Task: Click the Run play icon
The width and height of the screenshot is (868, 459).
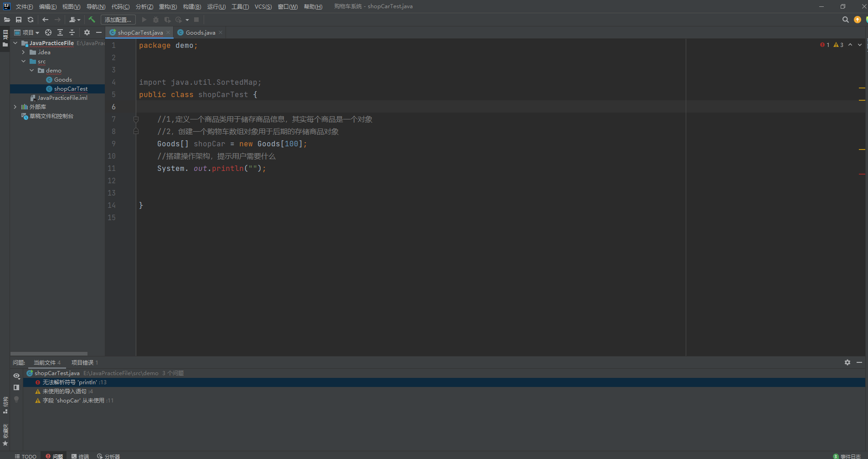Action: [x=144, y=20]
